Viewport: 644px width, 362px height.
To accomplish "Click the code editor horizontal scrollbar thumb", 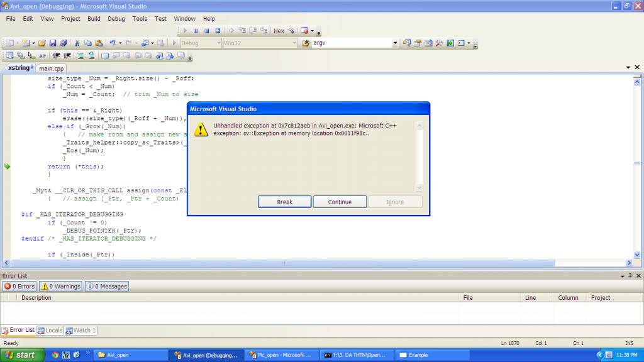I will point(283,263).
